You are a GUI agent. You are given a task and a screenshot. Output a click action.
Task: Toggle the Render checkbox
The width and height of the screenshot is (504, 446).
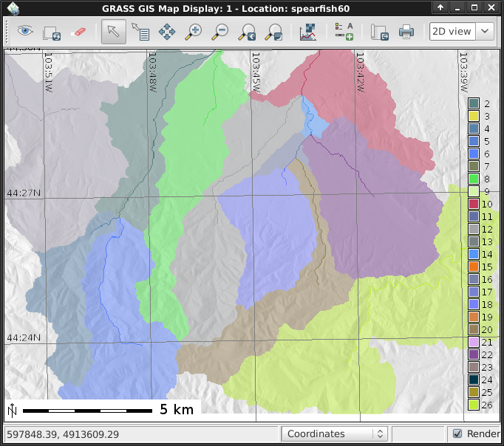tap(457, 433)
